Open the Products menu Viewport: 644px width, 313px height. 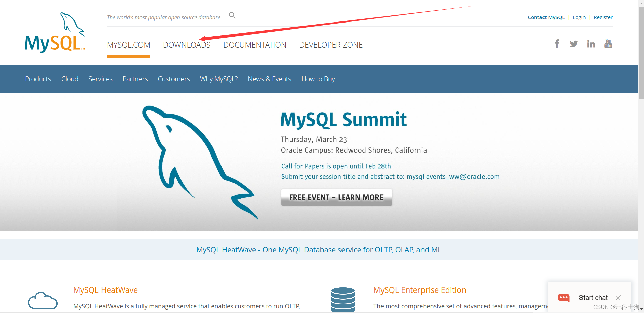click(38, 79)
